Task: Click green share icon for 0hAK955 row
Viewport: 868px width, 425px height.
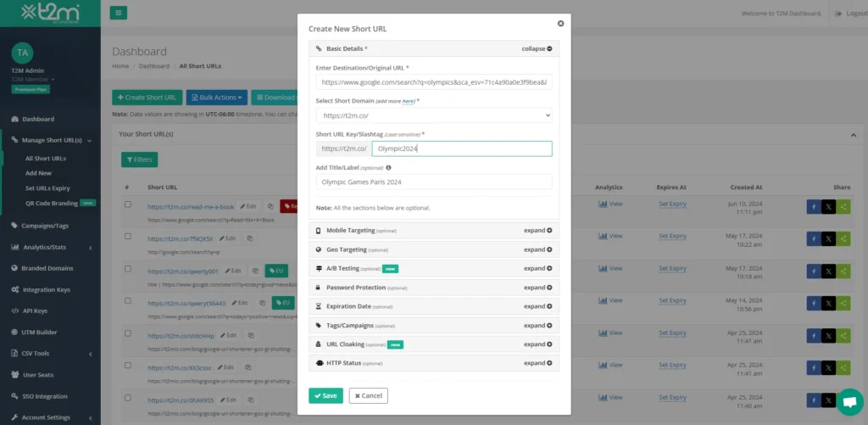Action: pyautogui.click(x=843, y=400)
